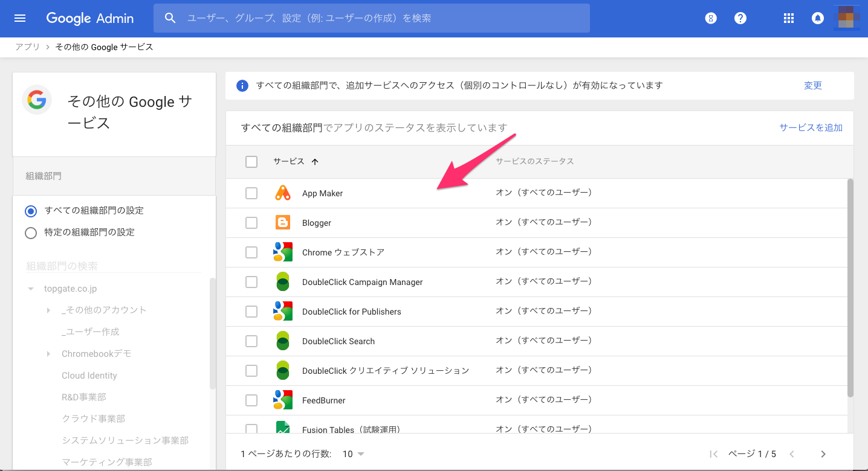Click the Blogger service icon
Image resolution: width=868 pixels, height=471 pixels.
coord(282,223)
